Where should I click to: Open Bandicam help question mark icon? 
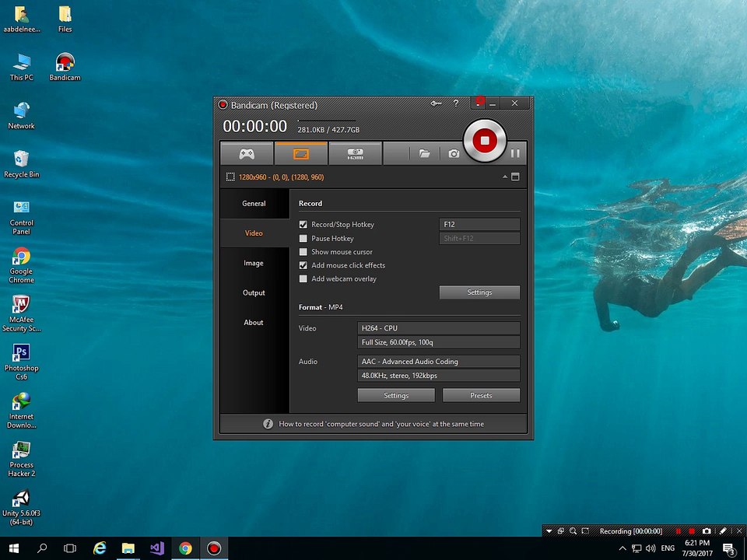(456, 103)
